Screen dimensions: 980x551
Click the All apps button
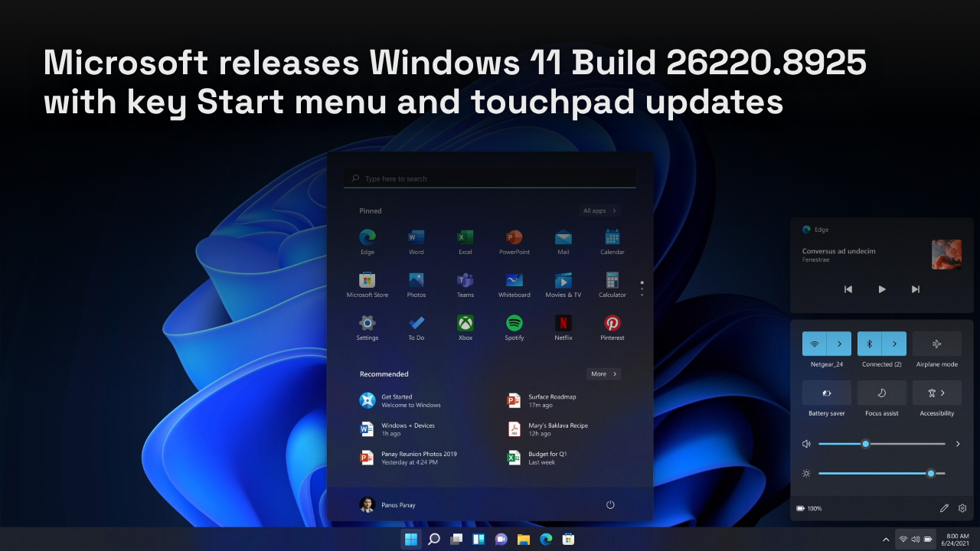tap(599, 210)
